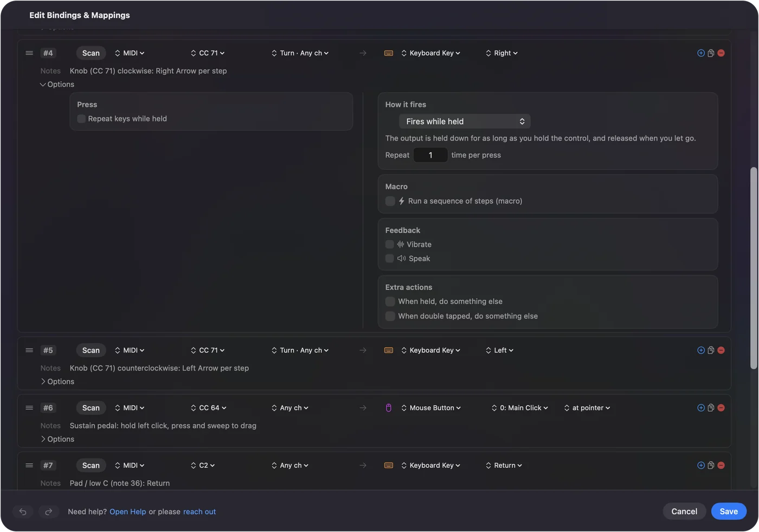Turn on Speak feedback
Screen dimensions: 759x532
pyautogui.click(x=390, y=259)
